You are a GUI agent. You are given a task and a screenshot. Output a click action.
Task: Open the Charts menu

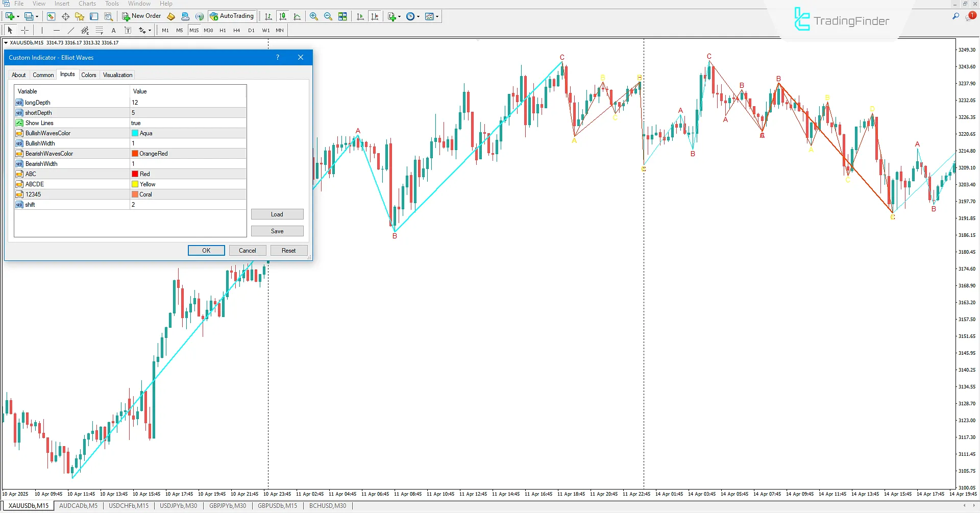87,4
